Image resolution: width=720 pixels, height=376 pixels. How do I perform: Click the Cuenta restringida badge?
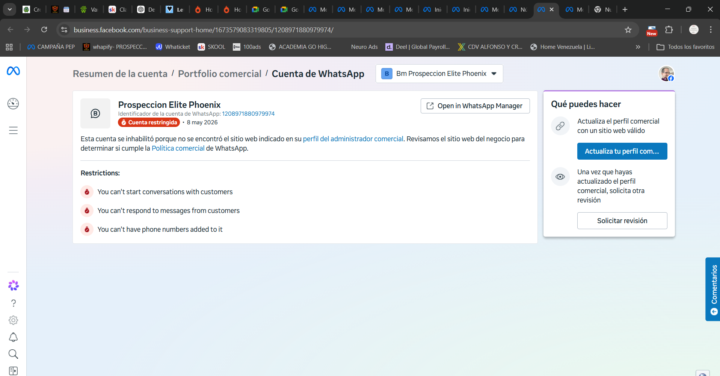pos(149,123)
